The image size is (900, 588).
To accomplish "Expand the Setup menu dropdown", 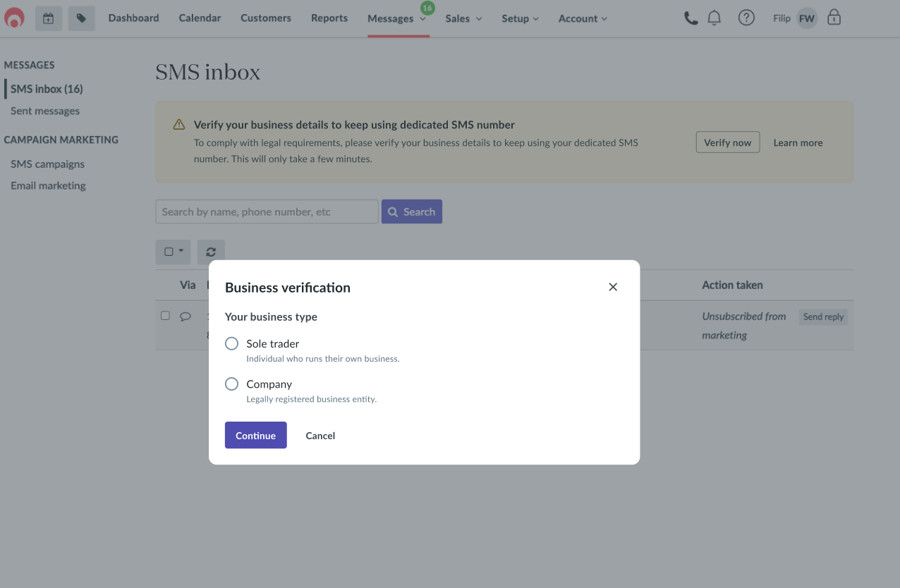I will click(520, 18).
